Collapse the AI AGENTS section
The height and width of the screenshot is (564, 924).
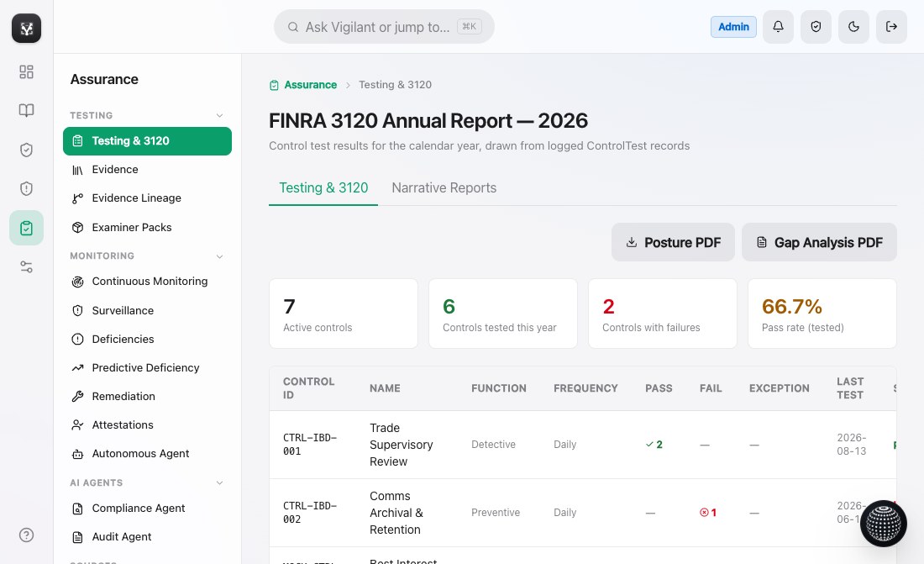(219, 482)
